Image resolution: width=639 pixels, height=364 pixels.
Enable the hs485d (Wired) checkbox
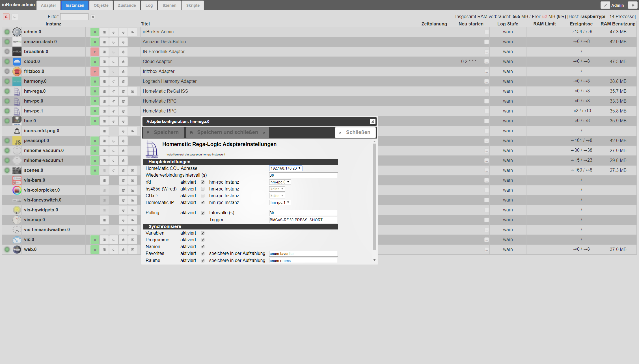pyautogui.click(x=203, y=189)
